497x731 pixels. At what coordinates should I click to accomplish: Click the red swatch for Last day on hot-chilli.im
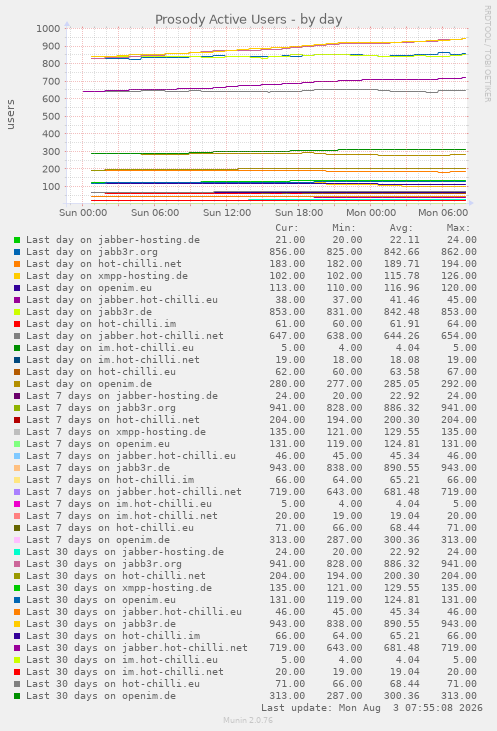pyautogui.click(x=17, y=324)
